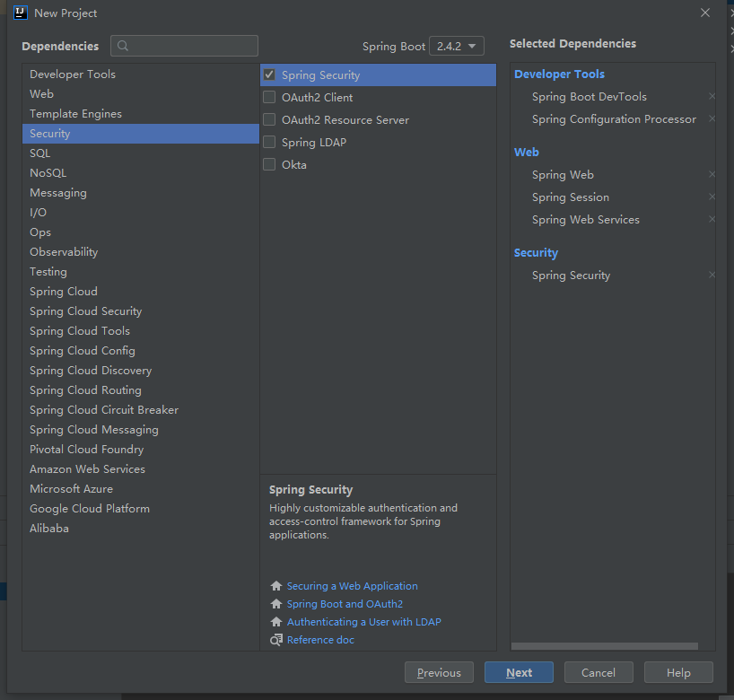The width and height of the screenshot is (734, 700).
Task: Select Spring Cloud Routing category
Action: pos(141,390)
